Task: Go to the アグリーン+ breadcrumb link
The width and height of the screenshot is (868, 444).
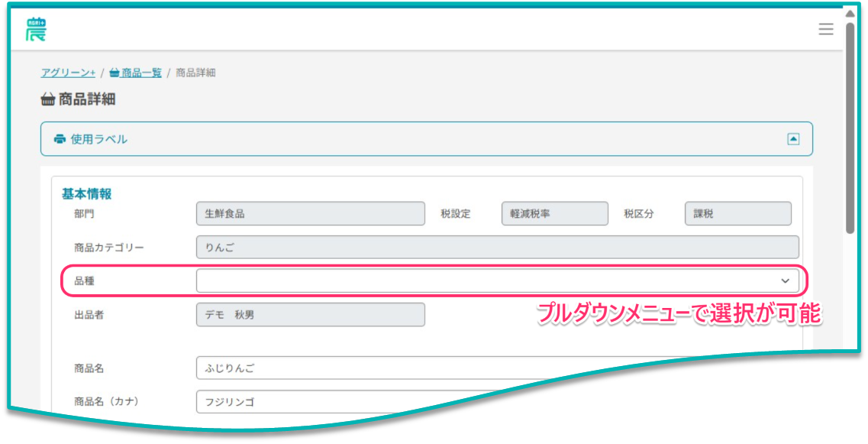Action: [x=68, y=73]
